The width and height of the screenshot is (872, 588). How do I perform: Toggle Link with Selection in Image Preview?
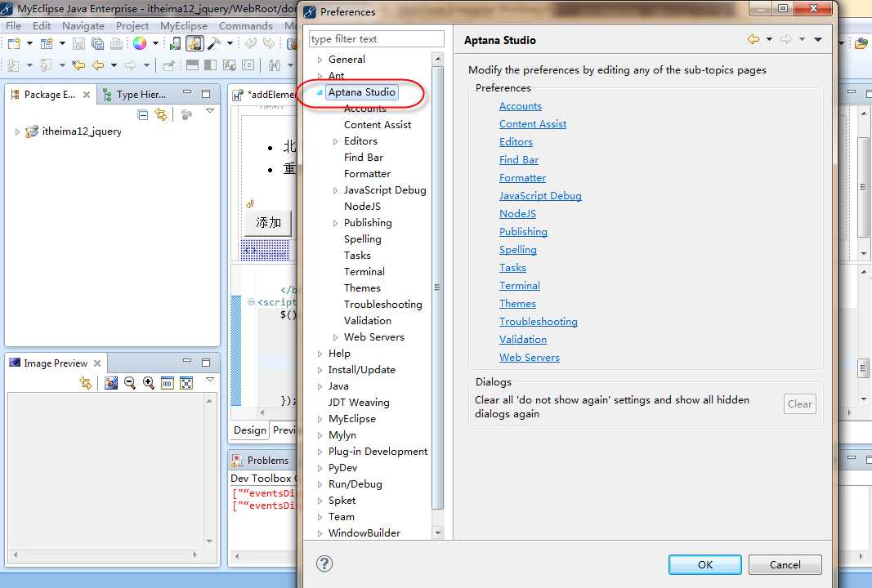86,383
